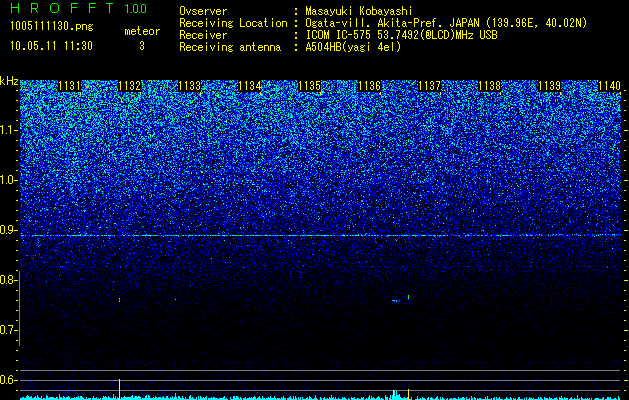Click the 1136 time marker
The height and width of the screenshot is (400, 629).
(x=369, y=86)
